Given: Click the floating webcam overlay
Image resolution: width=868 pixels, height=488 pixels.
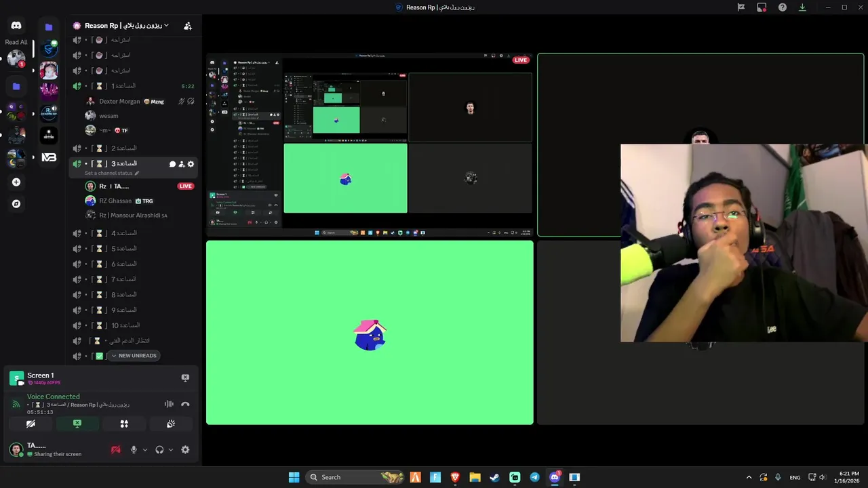Looking at the screenshot, I should click(x=744, y=243).
